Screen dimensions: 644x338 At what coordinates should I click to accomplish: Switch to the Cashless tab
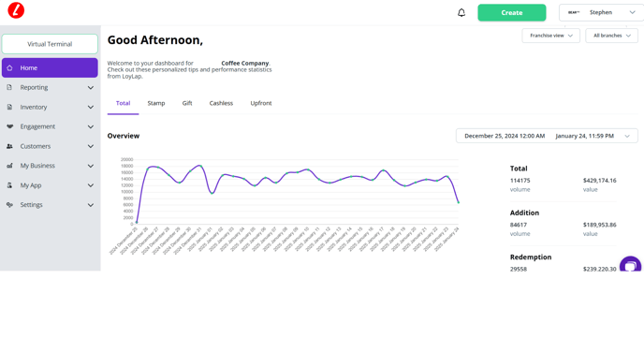click(x=221, y=103)
